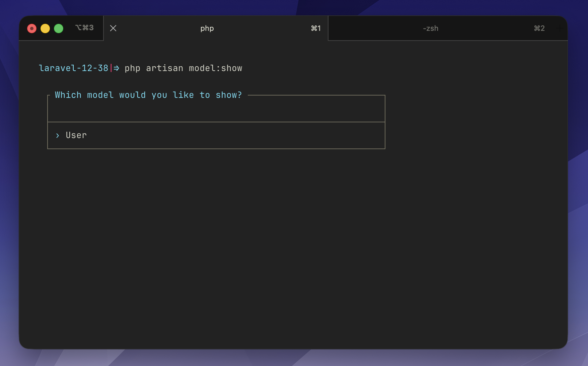This screenshot has height=366, width=588.
Task: Click the laravel-12-38 prompt text
Action: (x=73, y=68)
